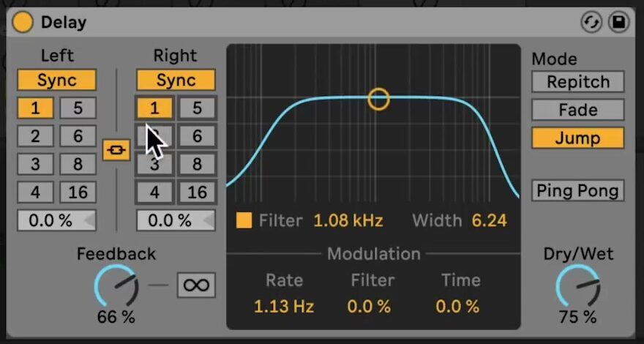Click the Modulation Rate 1.13 Hz value

(284, 307)
